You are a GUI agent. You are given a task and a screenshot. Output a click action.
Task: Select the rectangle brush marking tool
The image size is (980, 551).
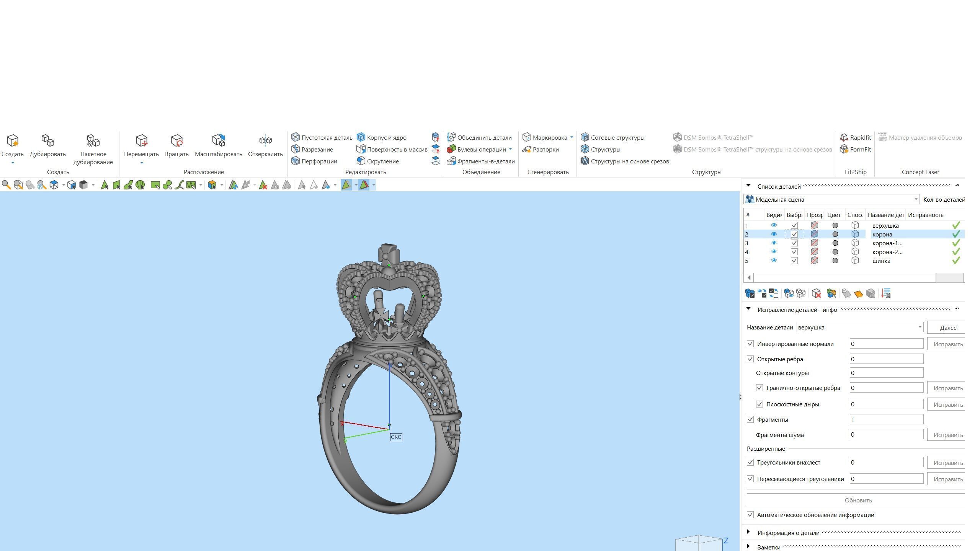155,185
